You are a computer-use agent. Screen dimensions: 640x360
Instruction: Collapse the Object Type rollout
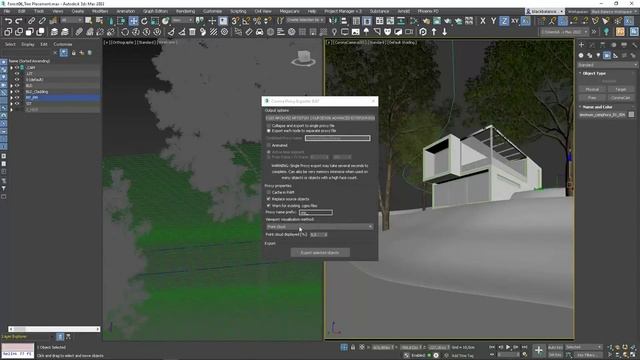click(594, 73)
